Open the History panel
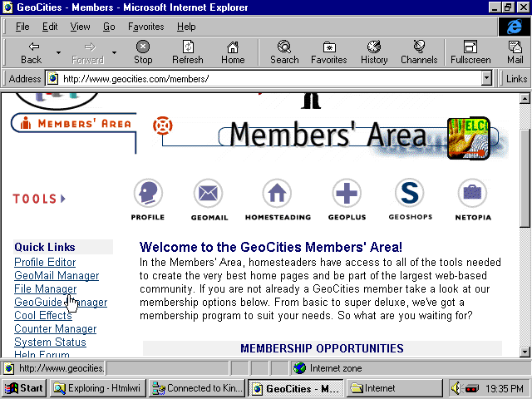This screenshot has width=532, height=399. pos(374,52)
